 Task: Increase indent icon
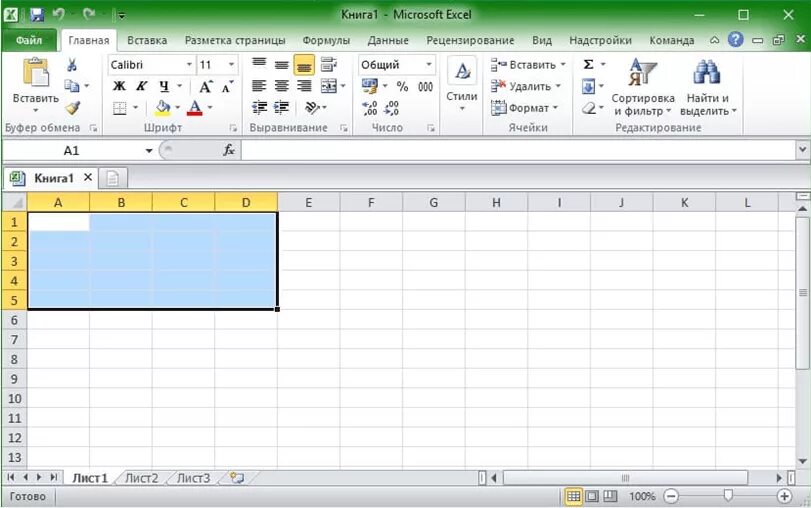click(281, 108)
